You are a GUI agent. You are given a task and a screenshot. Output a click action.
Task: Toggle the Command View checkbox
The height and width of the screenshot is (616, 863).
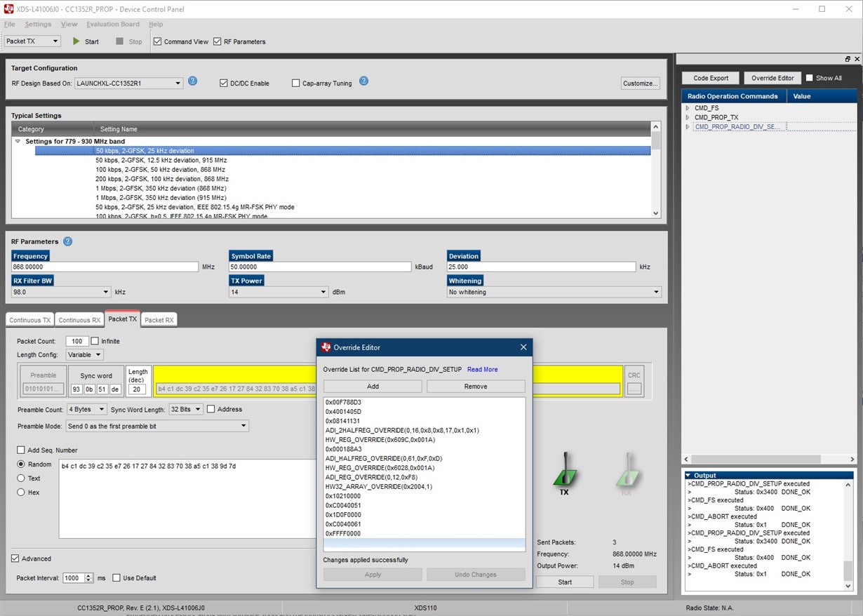[158, 41]
